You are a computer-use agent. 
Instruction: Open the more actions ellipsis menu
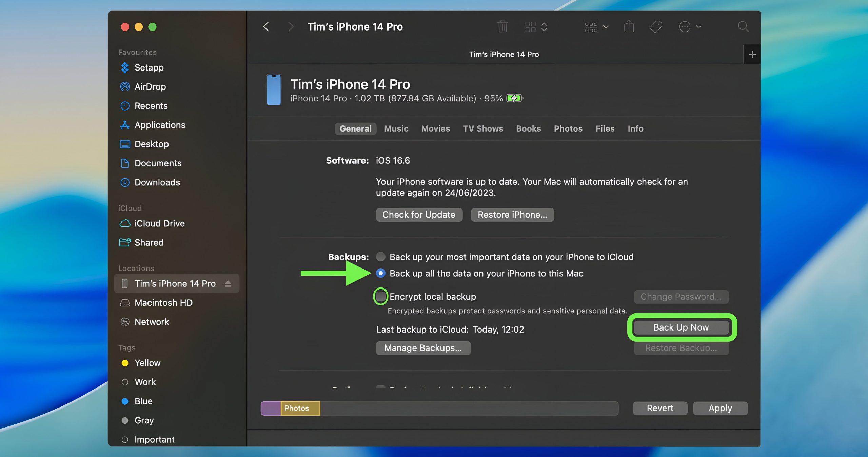[x=690, y=27]
